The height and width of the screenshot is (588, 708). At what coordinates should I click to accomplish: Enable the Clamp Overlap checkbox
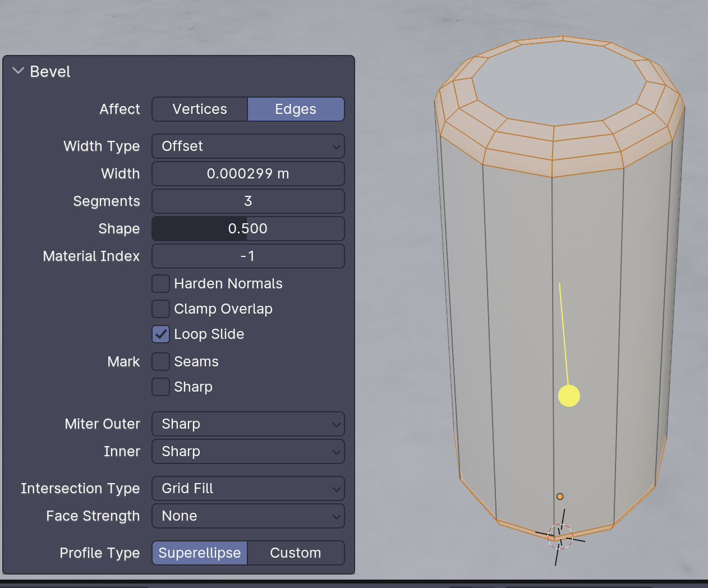tap(161, 309)
